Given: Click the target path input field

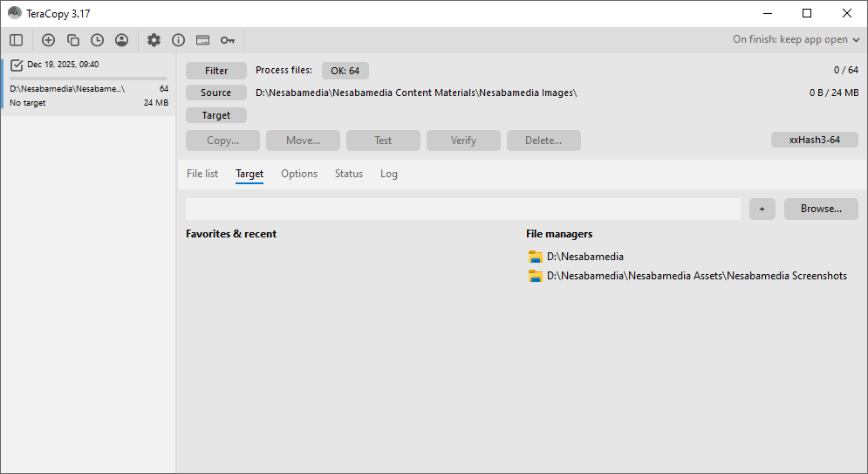Looking at the screenshot, I should (462, 209).
